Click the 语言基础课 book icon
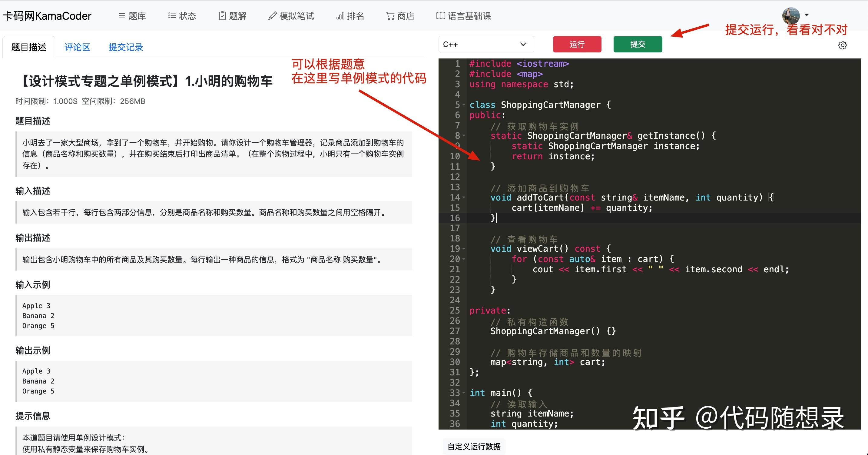Viewport: 868px width, 455px height. [x=440, y=16]
